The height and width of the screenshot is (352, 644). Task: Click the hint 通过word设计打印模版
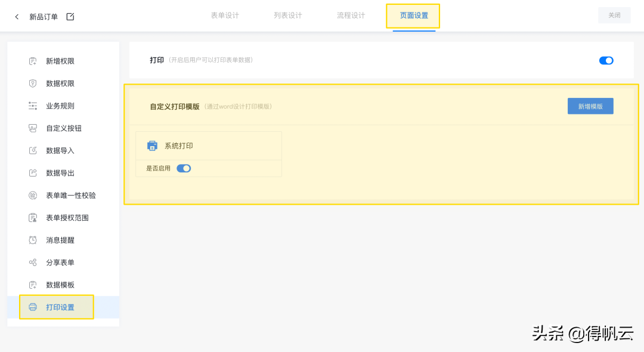238,107
